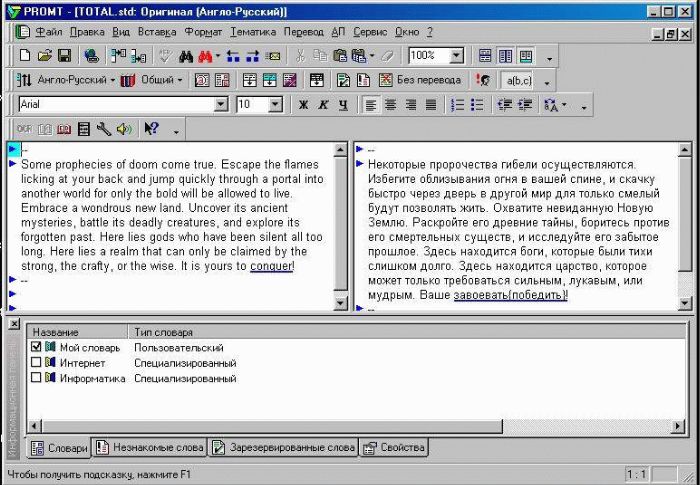The height and width of the screenshot is (485, 700).
Task: Click down arrow of source pane scrollbar
Action: click(340, 304)
